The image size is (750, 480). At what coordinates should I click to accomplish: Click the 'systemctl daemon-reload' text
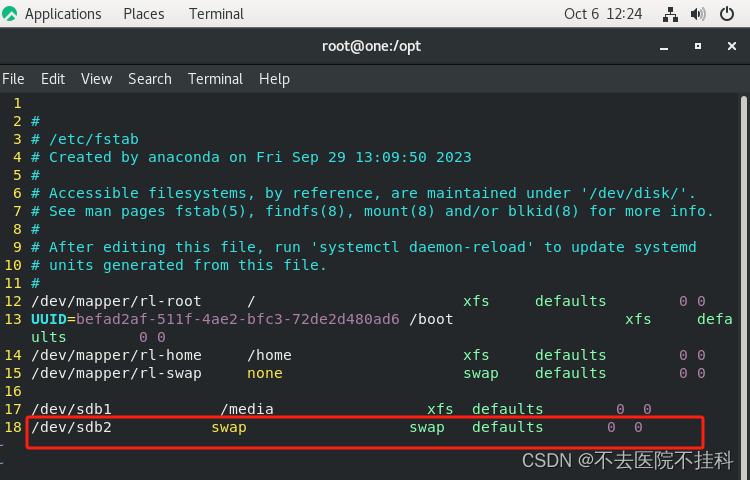click(422, 247)
